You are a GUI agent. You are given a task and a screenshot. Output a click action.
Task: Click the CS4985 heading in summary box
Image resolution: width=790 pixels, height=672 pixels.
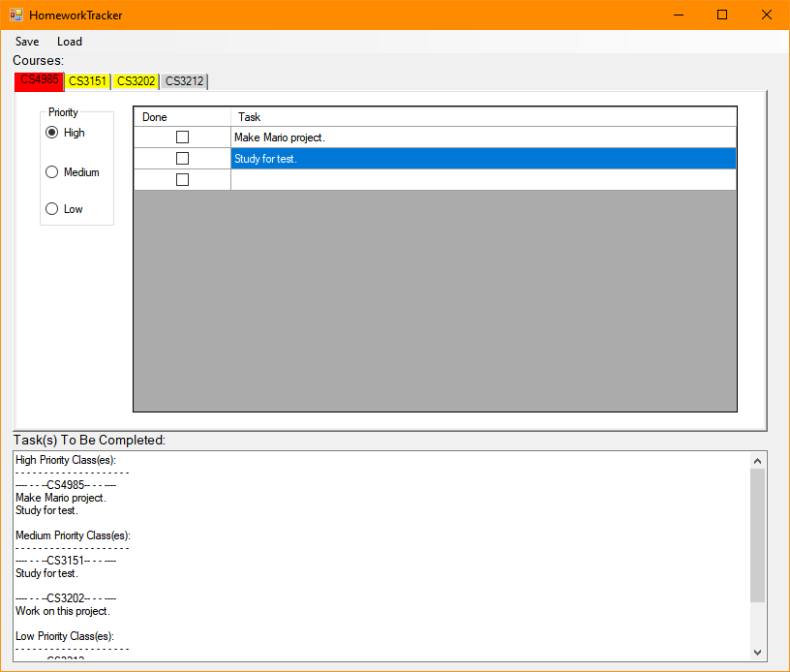(66, 485)
